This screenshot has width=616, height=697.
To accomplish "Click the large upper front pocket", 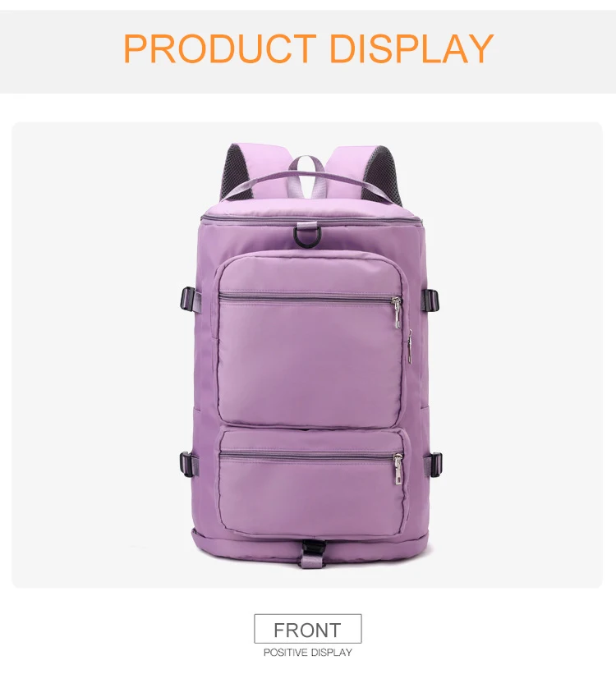I will coord(313,340).
